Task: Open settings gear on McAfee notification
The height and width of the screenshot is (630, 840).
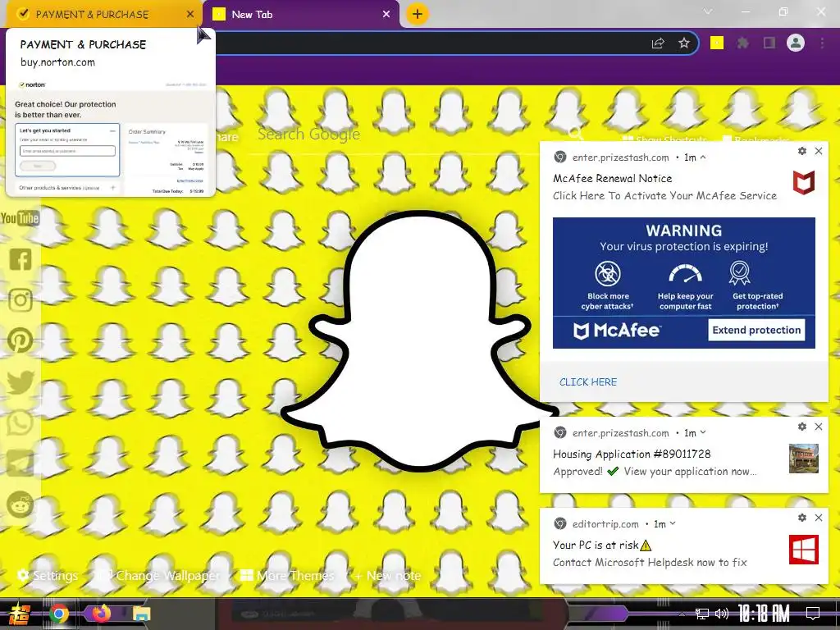Action: [x=802, y=151]
